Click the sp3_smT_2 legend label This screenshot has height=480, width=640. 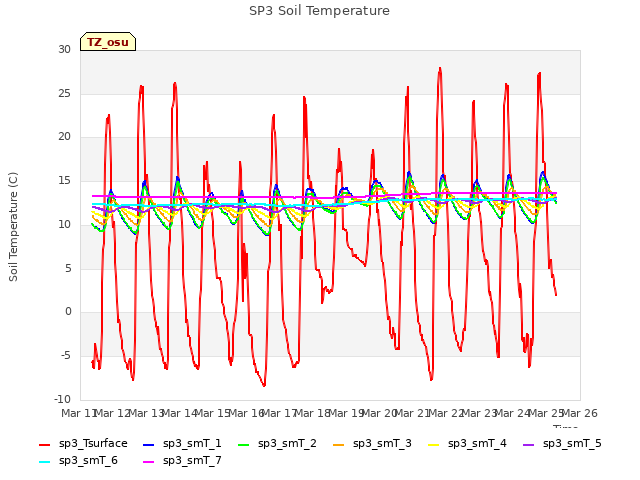point(287,443)
